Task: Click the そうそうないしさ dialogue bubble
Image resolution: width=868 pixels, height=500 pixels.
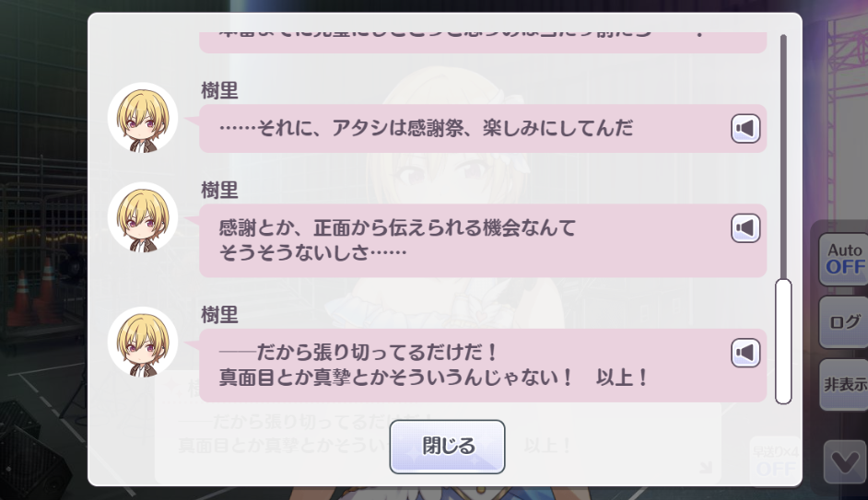Action: click(x=483, y=240)
